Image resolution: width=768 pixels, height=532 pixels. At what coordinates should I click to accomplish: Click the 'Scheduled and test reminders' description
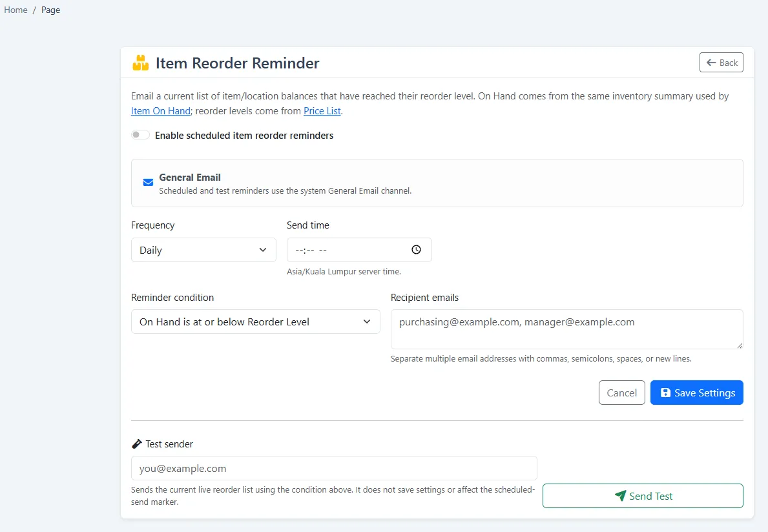coord(285,191)
